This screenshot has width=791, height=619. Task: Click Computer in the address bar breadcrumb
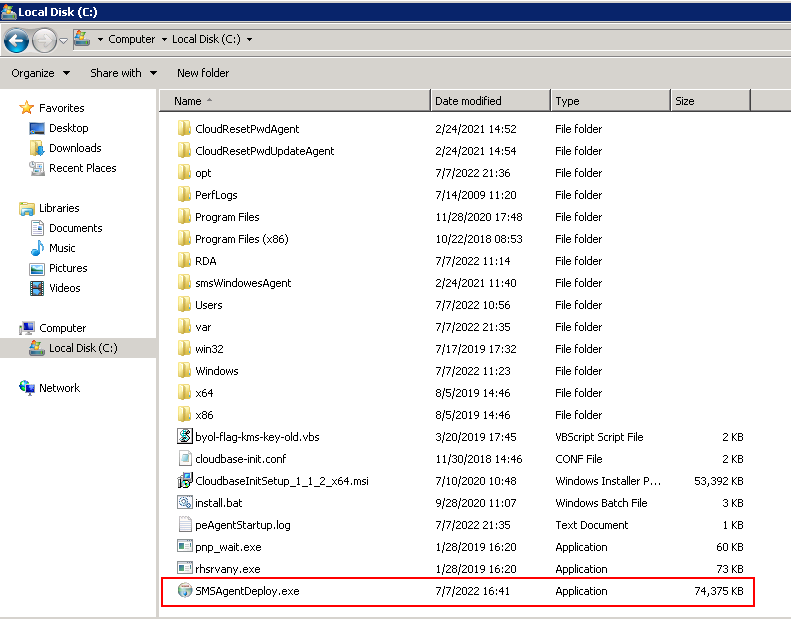pyautogui.click(x=131, y=40)
